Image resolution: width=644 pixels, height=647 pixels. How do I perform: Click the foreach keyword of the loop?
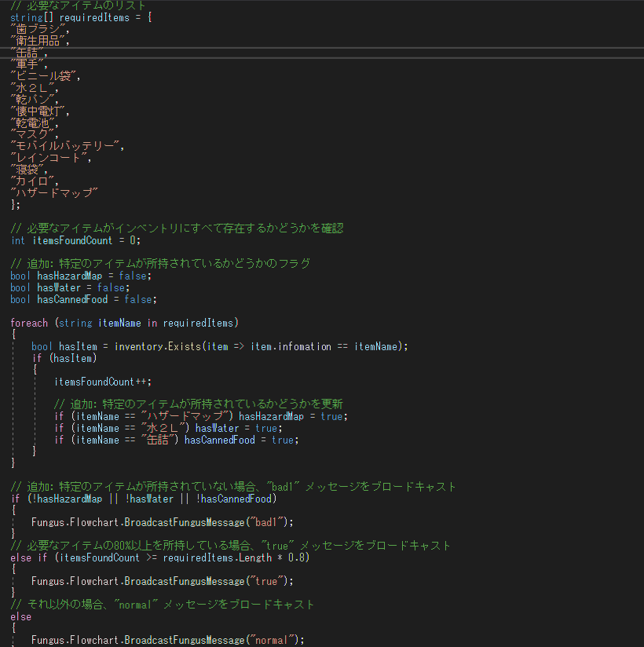tap(29, 323)
